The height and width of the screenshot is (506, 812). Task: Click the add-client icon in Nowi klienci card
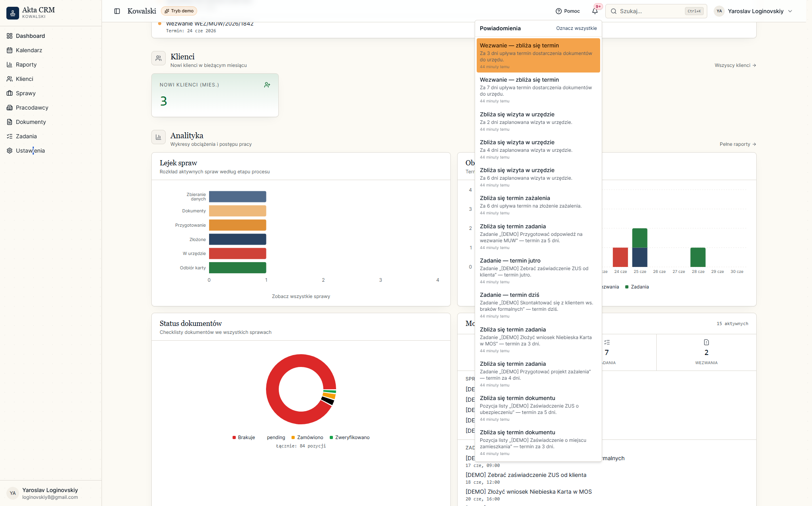tap(267, 85)
